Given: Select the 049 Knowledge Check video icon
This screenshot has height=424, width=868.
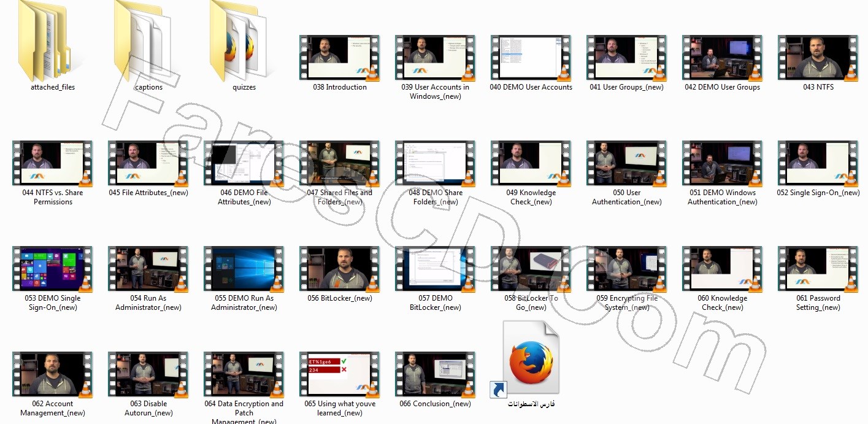Looking at the screenshot, I should coord(531,163).
